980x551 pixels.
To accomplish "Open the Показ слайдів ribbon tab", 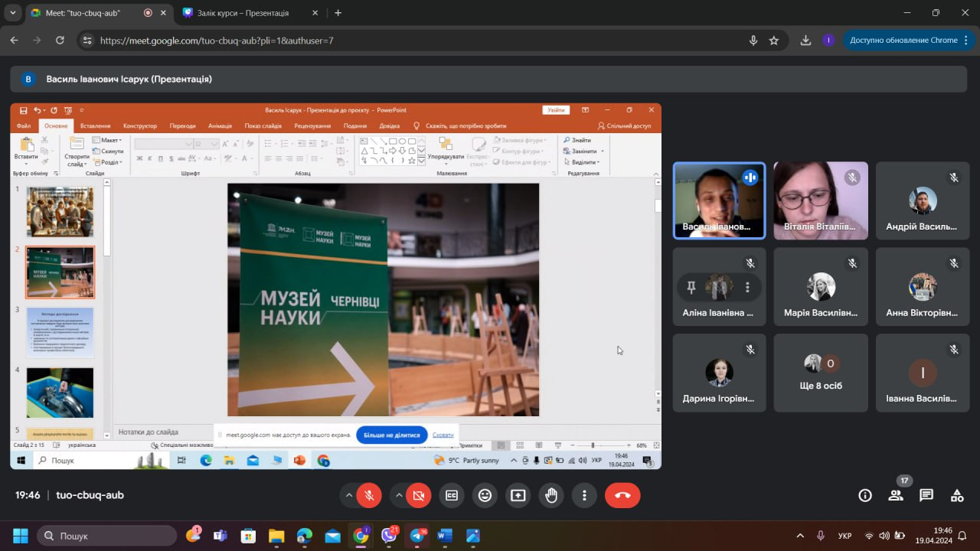I will [x=263, y=126].
